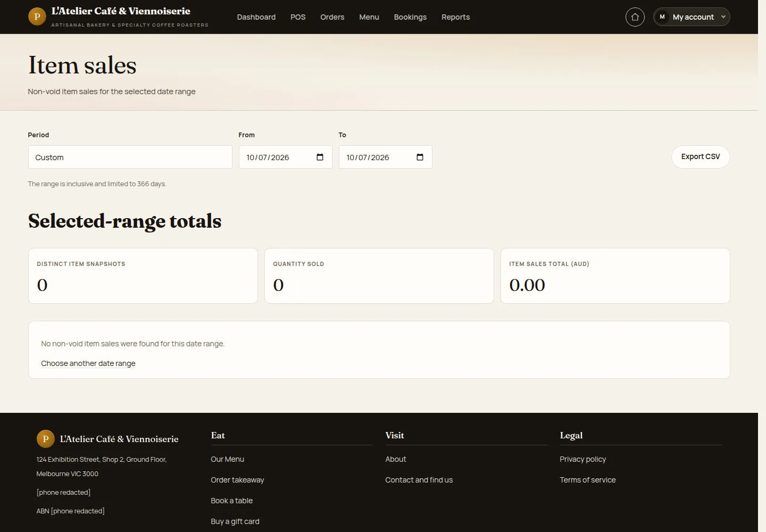Click the Melbourne VIC 3000 address line
The width and height of the screenshot is (766, 532).
point(68,473)
